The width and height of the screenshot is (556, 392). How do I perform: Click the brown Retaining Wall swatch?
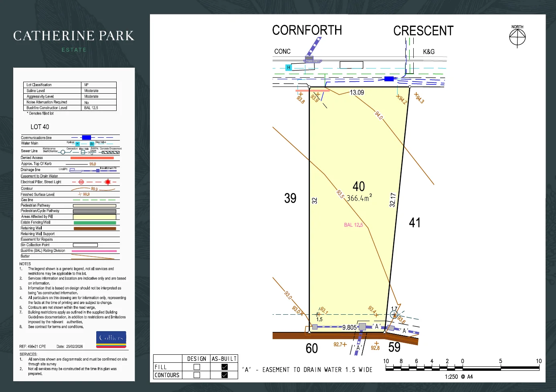pos(95,229)
